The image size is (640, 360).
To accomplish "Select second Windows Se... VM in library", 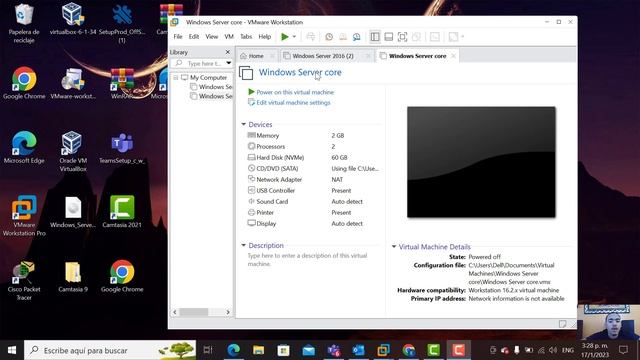I will (x=212, y=96).
